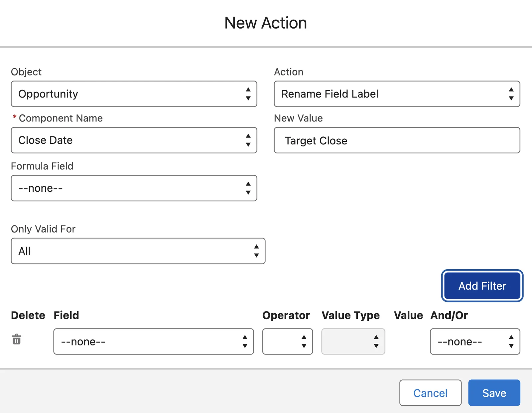Open the Operator dropdown
This screenshot has height=413, width=532.
(288, 341)
